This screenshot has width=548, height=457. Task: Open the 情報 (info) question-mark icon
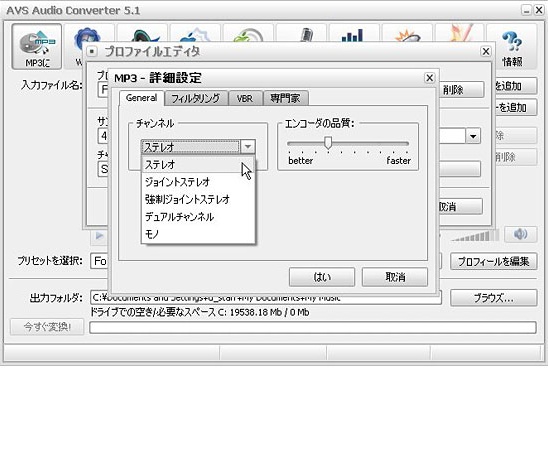click(x=512, y=47)
